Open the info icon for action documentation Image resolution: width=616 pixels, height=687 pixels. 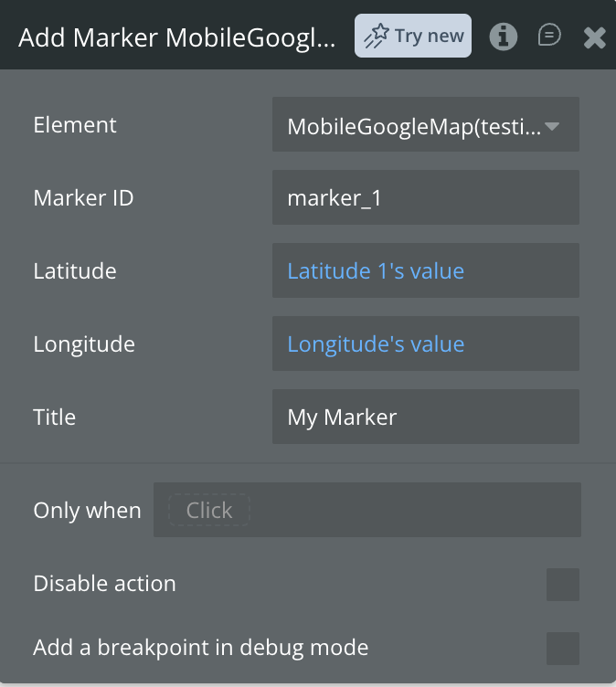point(503,37)
